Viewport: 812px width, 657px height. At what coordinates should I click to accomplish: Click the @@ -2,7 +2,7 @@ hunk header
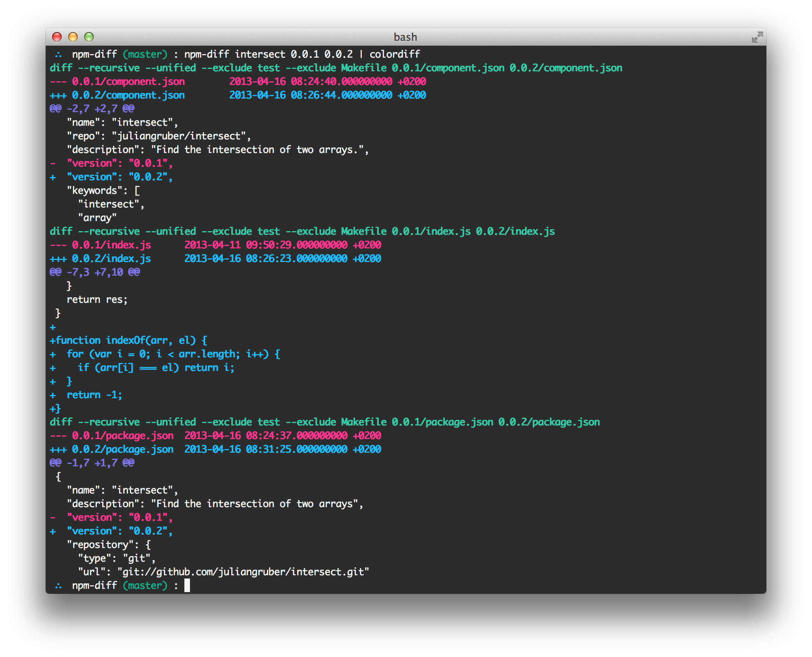92,109
